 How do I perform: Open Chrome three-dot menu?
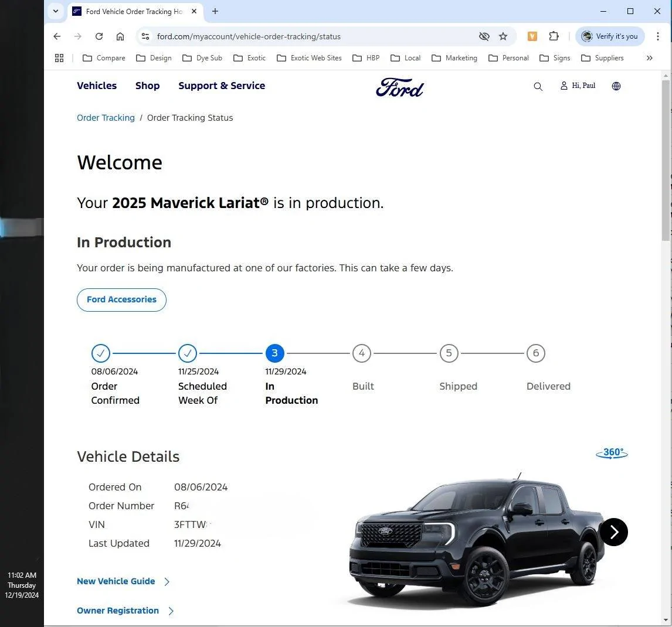[658, 36]
